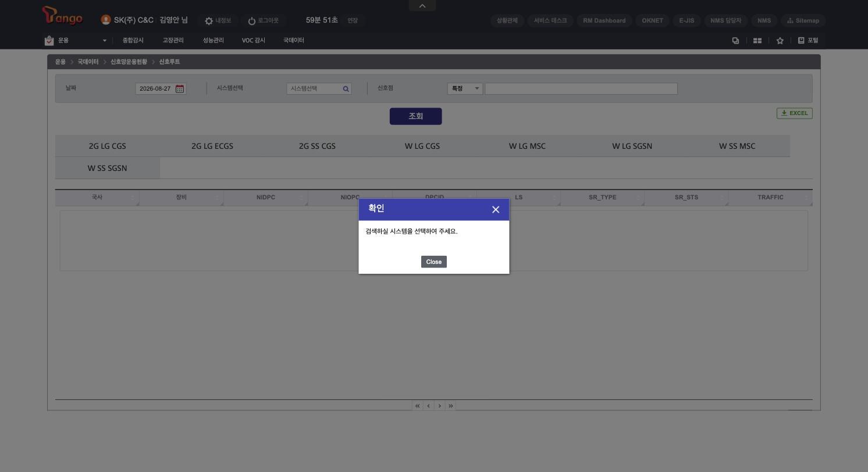Click the 운용 briefcase icon
The image size is (868, 472).
point(49,41)
